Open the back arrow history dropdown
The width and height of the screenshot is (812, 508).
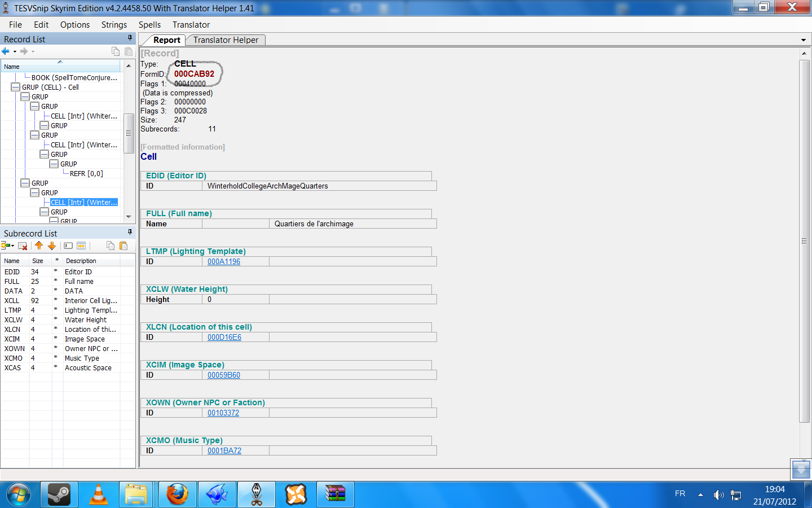coord(15,51)
